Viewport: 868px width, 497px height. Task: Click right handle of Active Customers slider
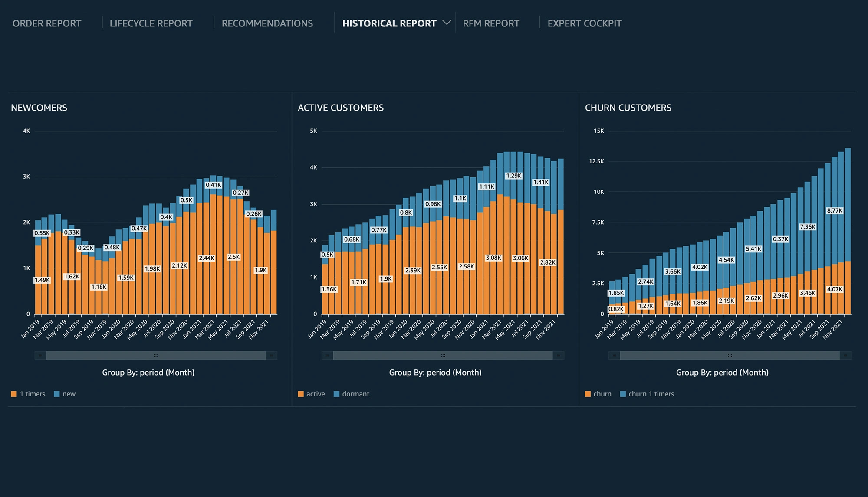558,356
